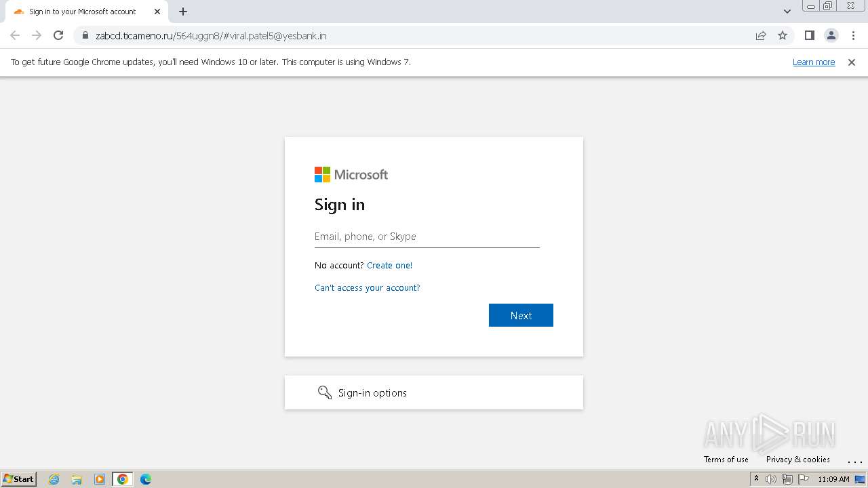Click the network tray icon

tap(787, 479)
